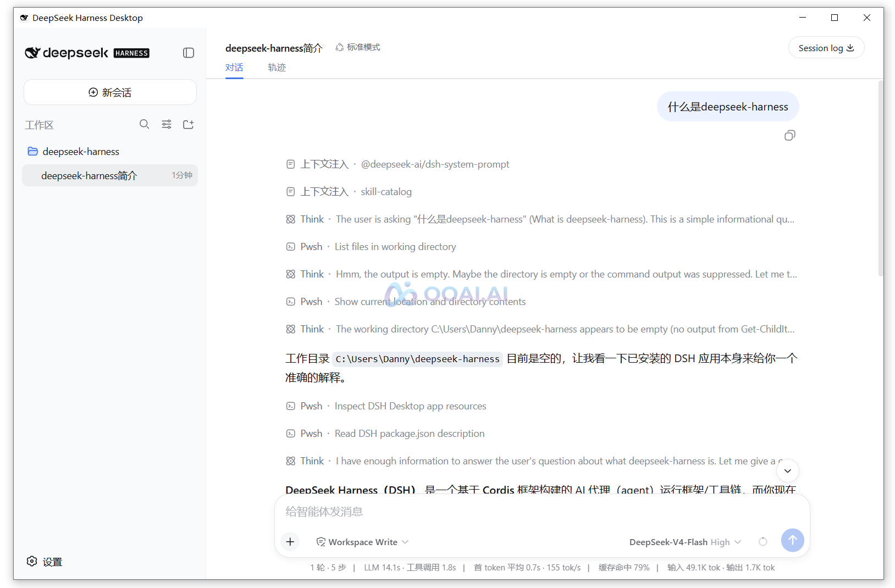Screen dimensions: 895x588
Task: Open 设置 gear icon
Action: coord(32,561)
